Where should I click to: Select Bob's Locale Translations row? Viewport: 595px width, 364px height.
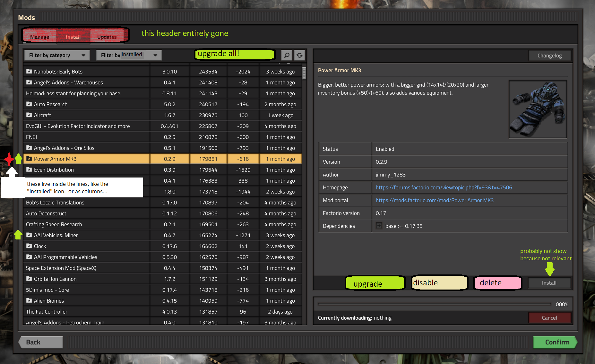[163, 203]
